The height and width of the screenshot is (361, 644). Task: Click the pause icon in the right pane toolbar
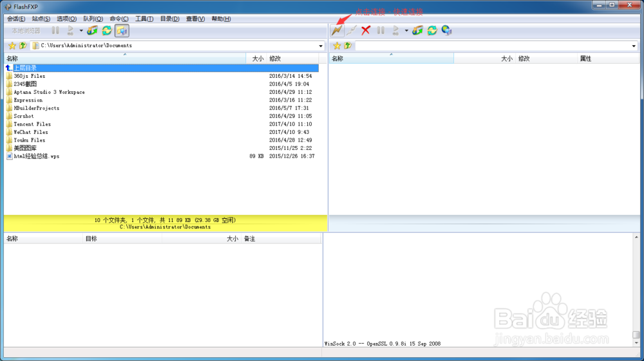(381, 30)
